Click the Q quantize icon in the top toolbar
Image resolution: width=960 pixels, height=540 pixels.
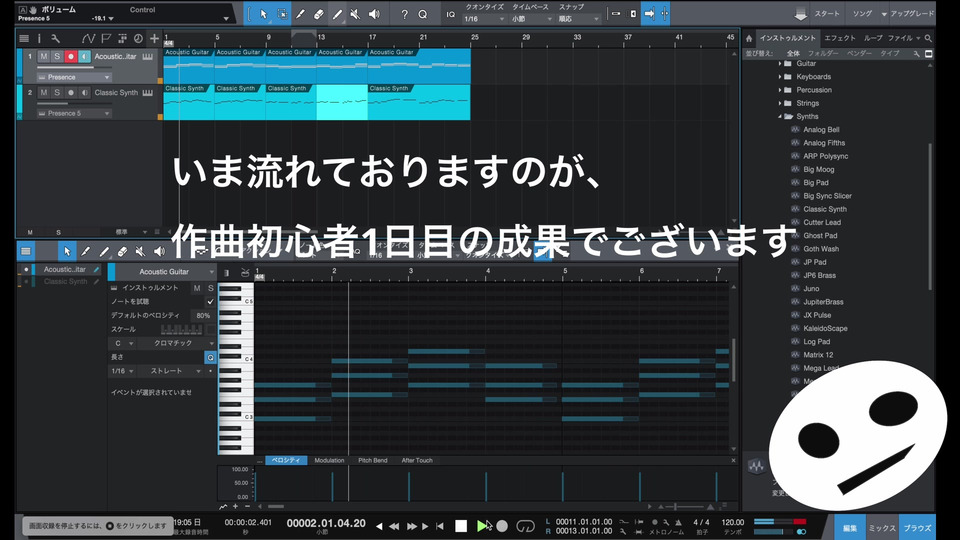[422, 14]
